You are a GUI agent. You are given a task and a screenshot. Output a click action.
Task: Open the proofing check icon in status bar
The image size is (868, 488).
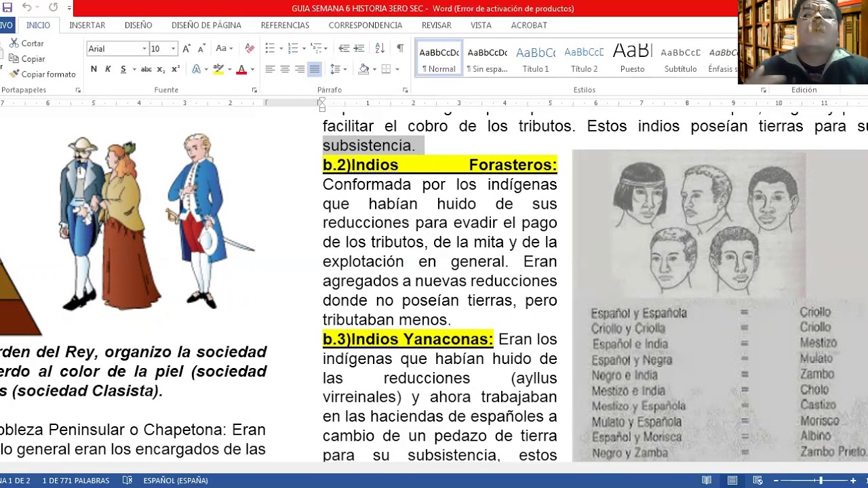pos(127,481)
